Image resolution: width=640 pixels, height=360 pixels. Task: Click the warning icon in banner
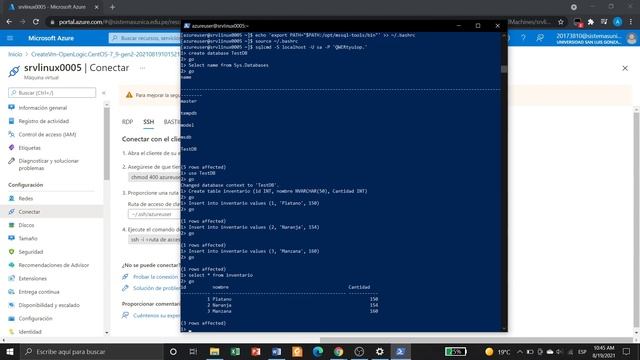click(129, 95)
